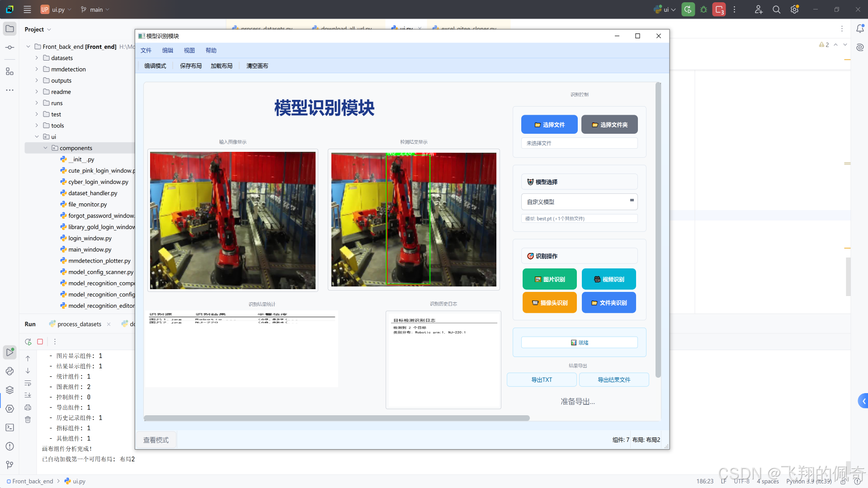Open the Commit tool window icon
The image size is (868, 488).
pos(9,47)
